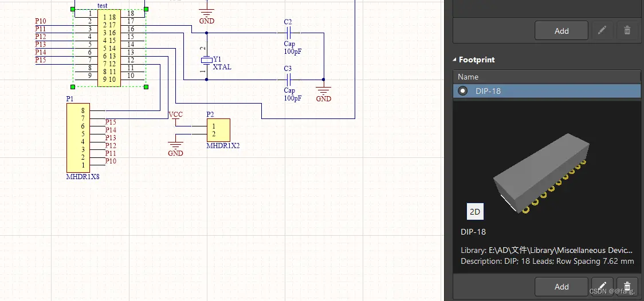Click the Add button under the footprint preview
Image resolution: width=644 pixels, height=301 pixels.
coord(561,286)
